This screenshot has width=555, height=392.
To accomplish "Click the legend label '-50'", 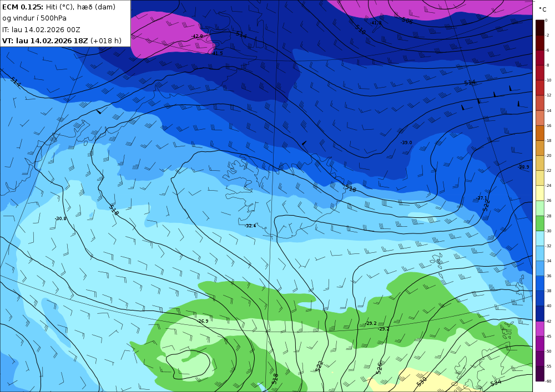I will [548, 352].
